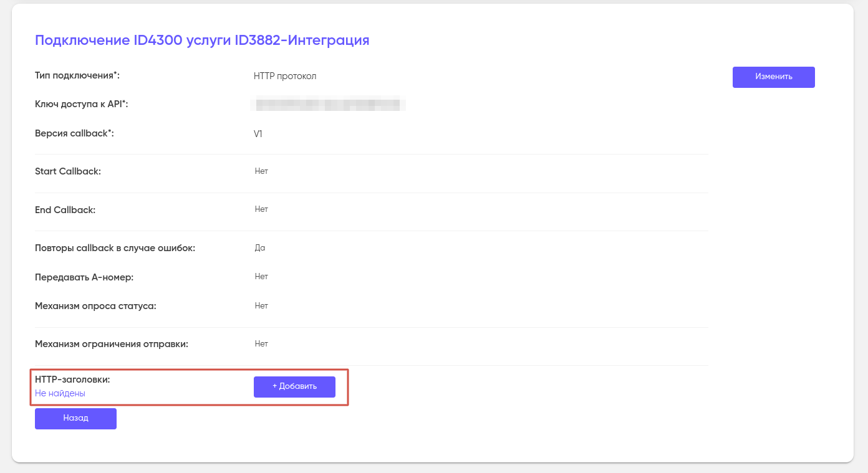
Task: Click the Механизм опроса статуса label
Action: click(x=95, y=306)
